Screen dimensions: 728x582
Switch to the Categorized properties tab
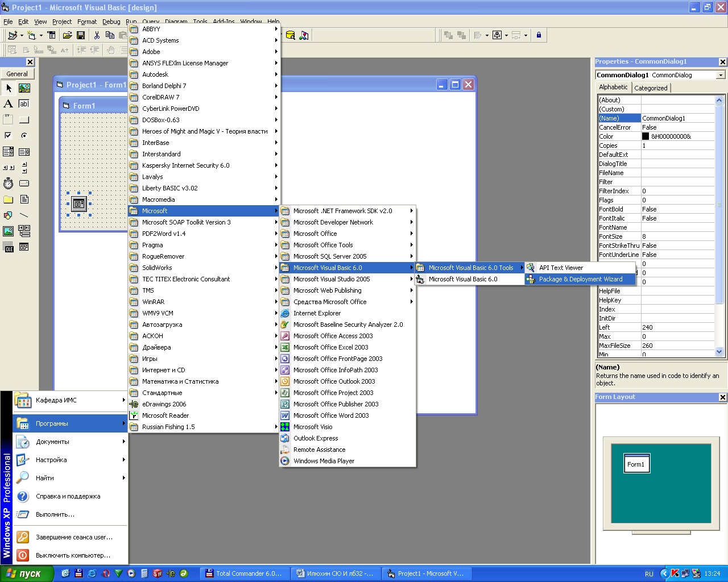[651, 88]
